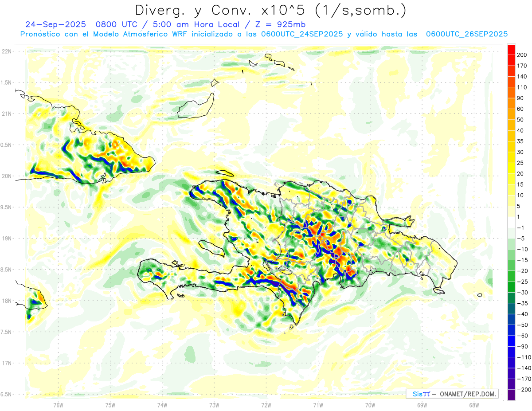Click legend value '-110'
Viewport: 532px width, 411px height.
tap(524, 357)
